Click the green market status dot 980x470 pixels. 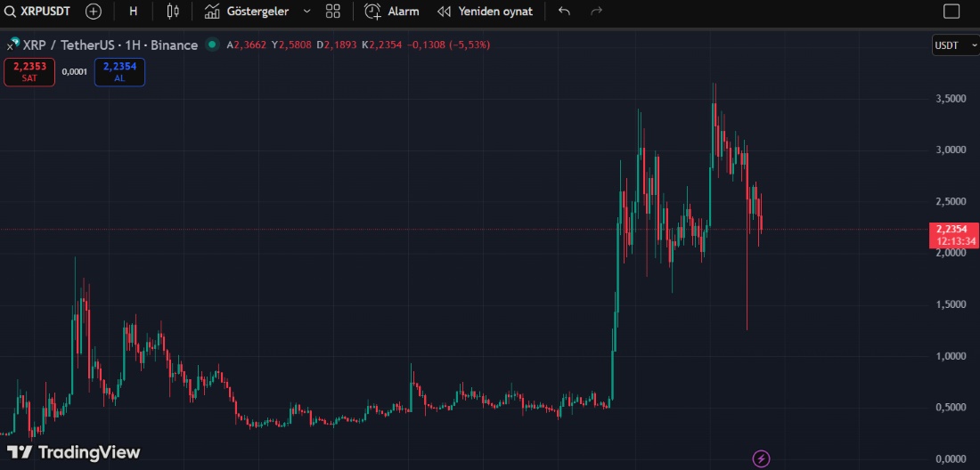pos(213,45)
